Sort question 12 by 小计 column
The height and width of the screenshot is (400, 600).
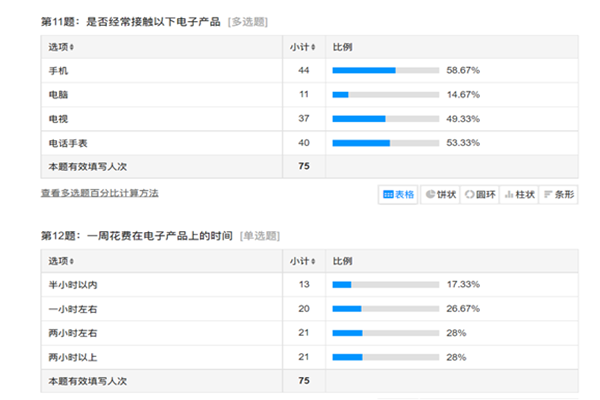302,261
